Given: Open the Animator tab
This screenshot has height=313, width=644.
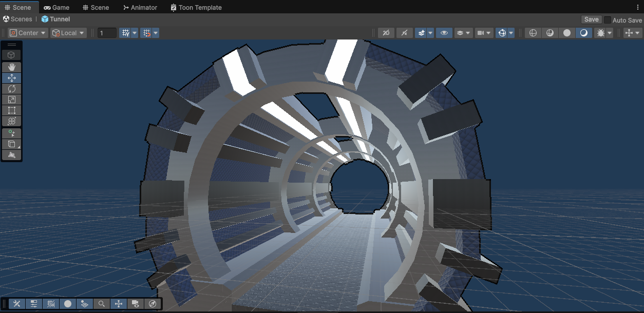Looking at the screenshot, I should click(x=140, y=7).
